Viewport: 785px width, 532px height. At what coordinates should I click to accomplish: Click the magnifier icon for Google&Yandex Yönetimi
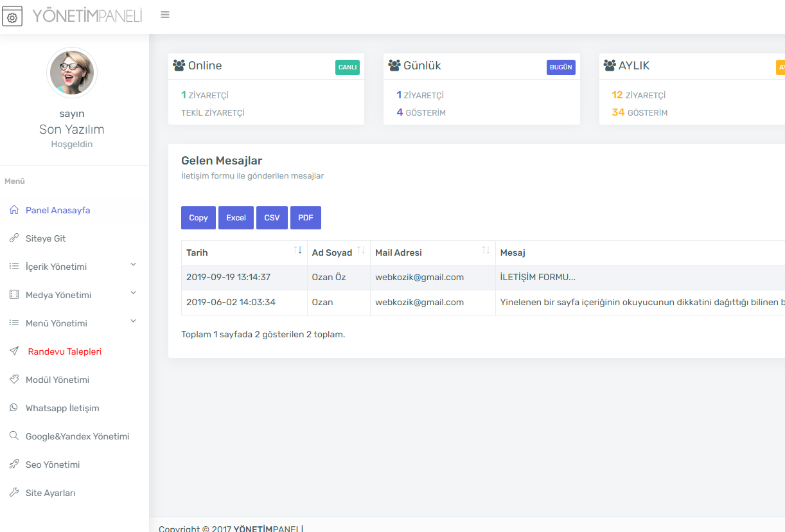click(x=14, y=436)
